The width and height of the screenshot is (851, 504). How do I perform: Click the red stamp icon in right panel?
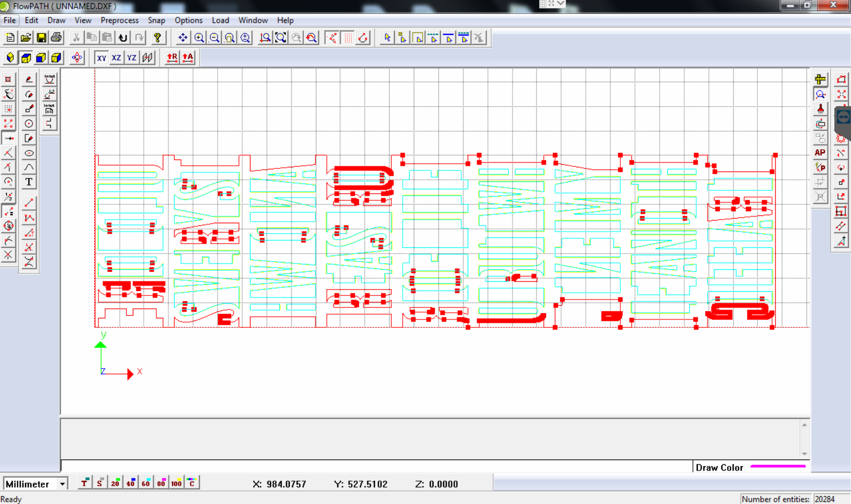click(x=820, y=109)
